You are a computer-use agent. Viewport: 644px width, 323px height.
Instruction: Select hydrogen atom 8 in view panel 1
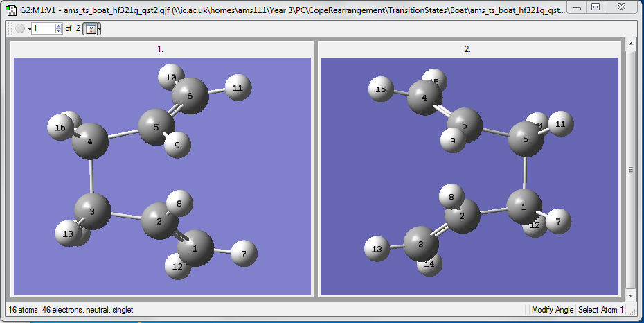click(x=179, y=203)
